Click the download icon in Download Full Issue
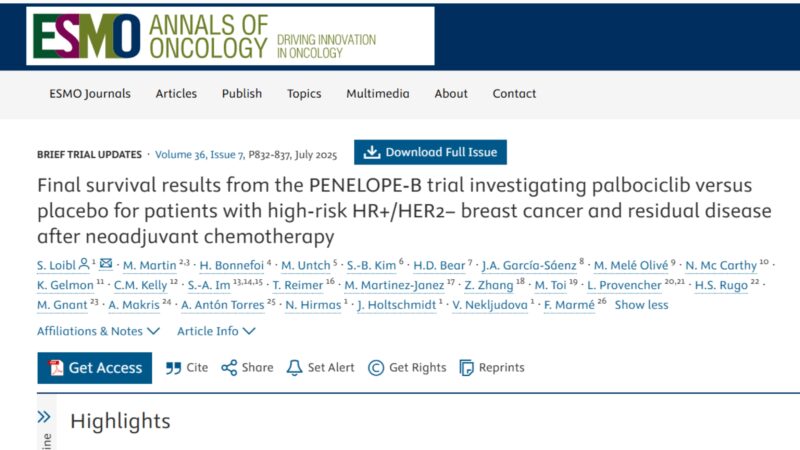The width and height of the screenshot is (800, 450). 372,152
